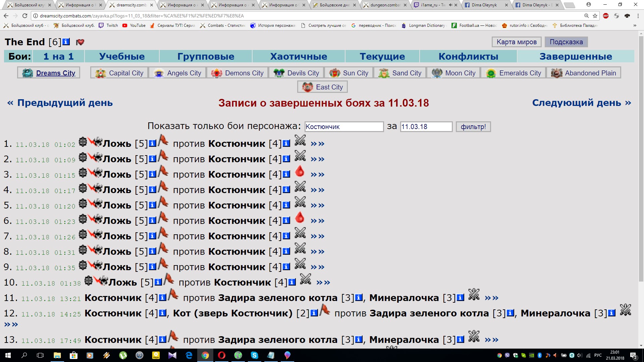Open the Групповые fights tab
Screen dimensions: 644x362
point(206,56)
